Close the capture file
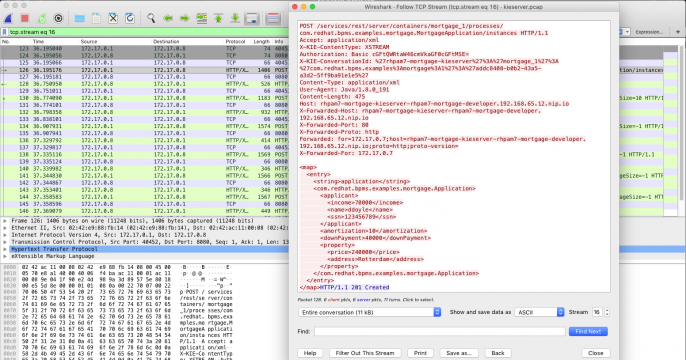The width and height of the screenshot is (686, 360). [113, 18]
